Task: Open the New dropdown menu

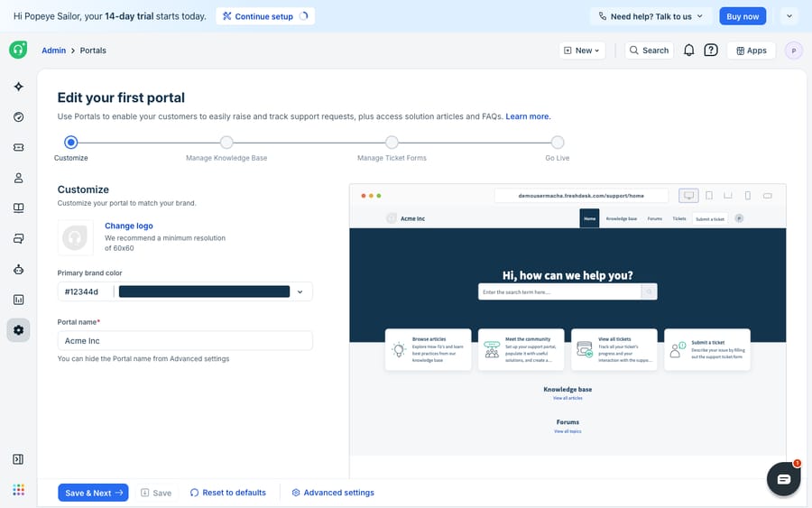Action: [582, 51]
